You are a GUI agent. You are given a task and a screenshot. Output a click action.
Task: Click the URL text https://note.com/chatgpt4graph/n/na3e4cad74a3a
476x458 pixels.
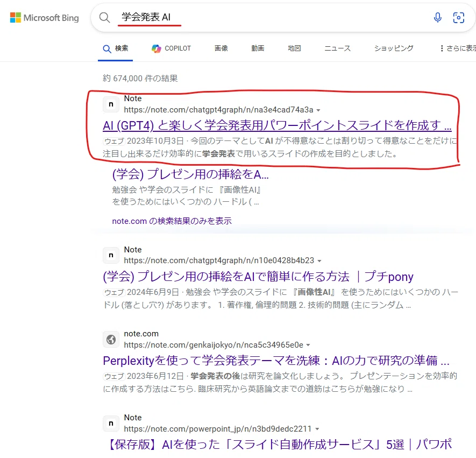(218, 110)
